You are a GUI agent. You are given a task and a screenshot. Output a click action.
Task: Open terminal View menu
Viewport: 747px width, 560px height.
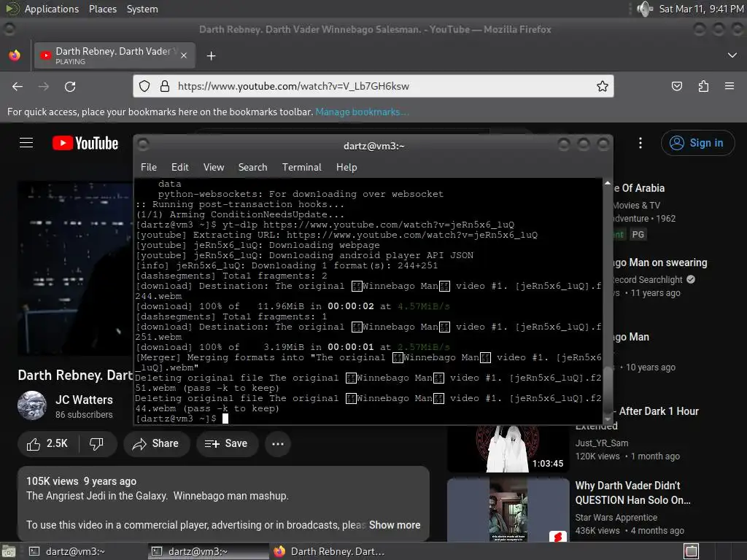pos(214,167)
